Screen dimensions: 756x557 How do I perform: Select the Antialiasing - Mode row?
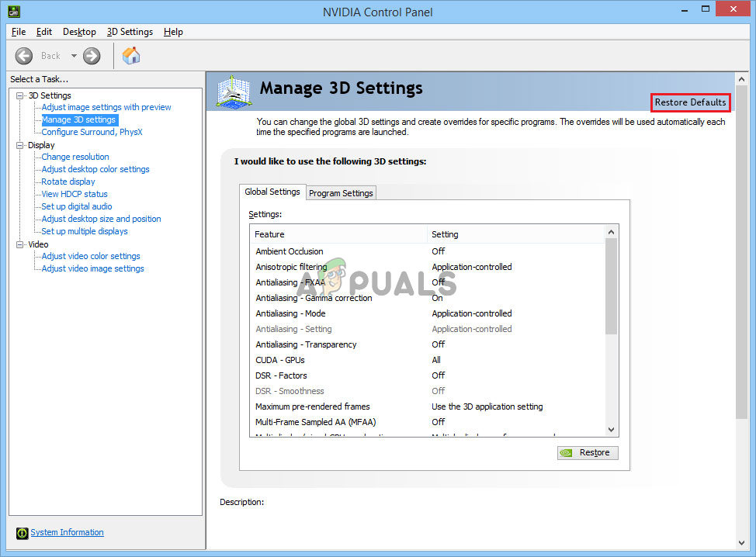pos(427,313)
